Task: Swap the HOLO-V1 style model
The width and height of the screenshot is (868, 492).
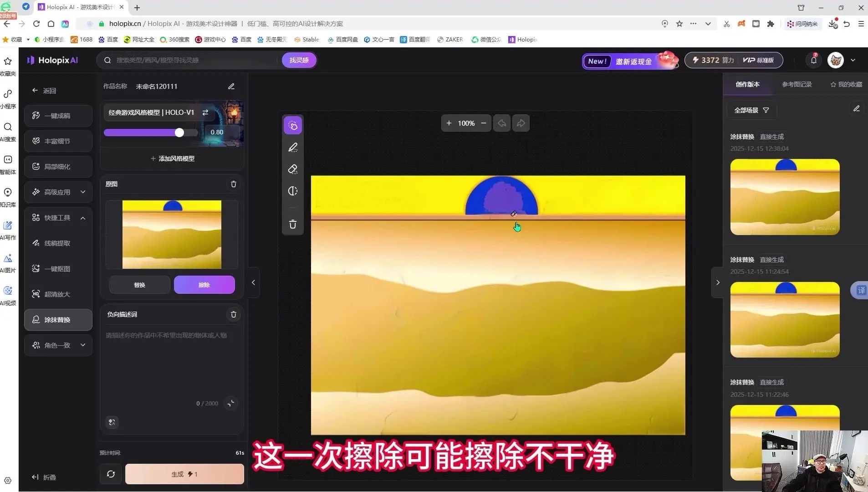Action: [205, 113]
